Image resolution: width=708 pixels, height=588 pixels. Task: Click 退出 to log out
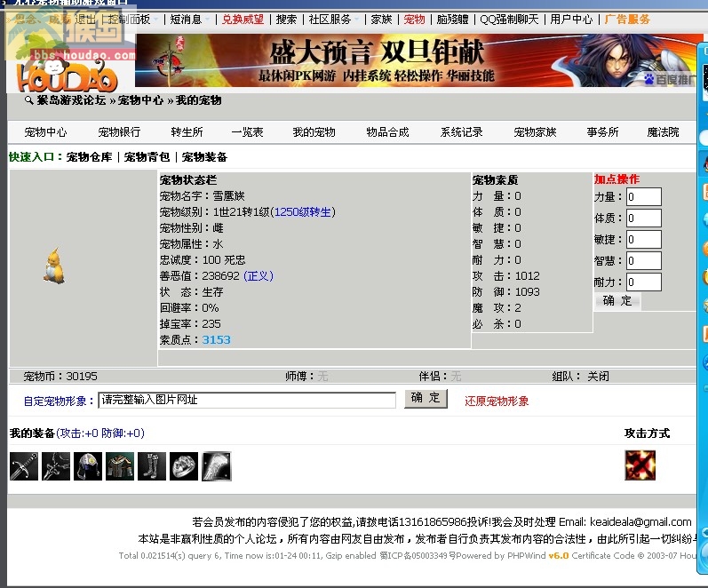pyautogui.click(x=86, y=20)
